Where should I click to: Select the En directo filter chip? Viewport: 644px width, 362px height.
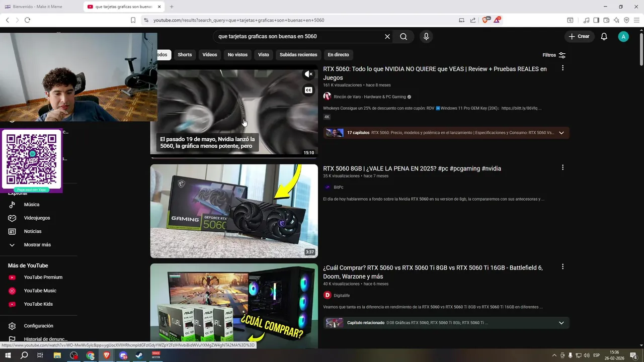[x=338, y=55]
